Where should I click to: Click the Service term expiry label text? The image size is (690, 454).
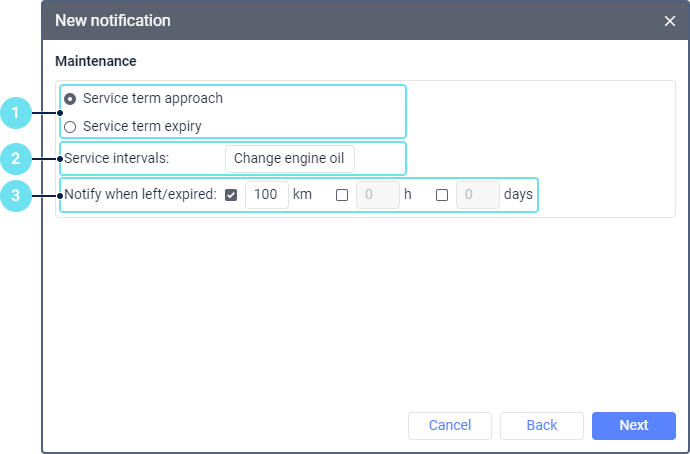pyautogui.click(x=142, y=127)
